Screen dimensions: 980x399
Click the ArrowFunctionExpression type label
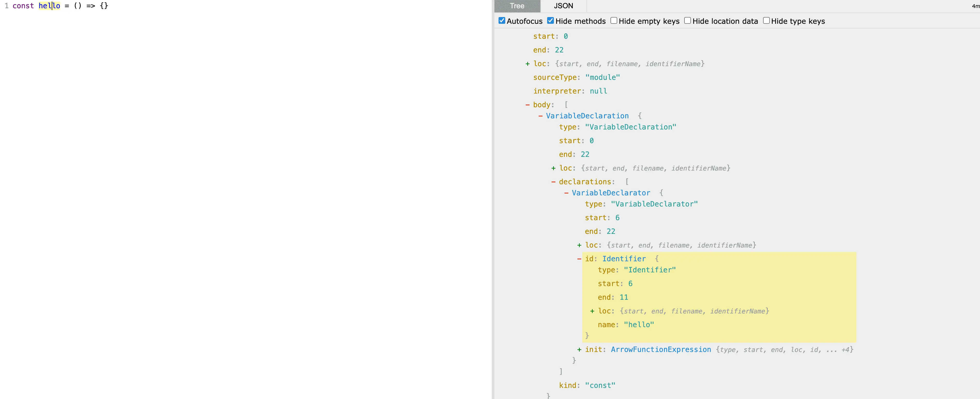click(660, 350)
